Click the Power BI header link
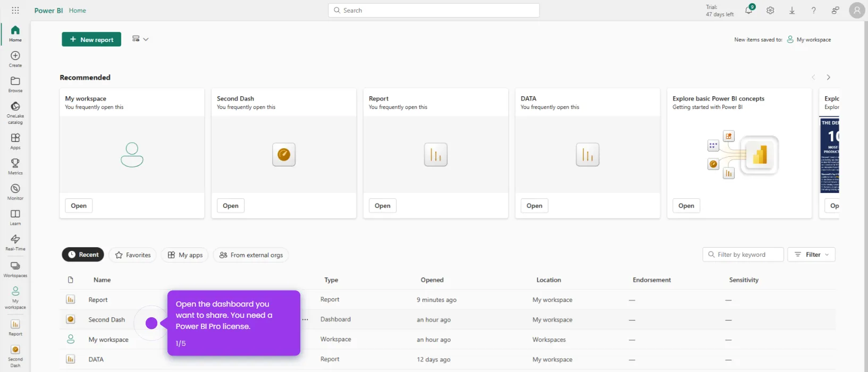The height and width of the screenshot is (372, 868). [x=49, y=10]
